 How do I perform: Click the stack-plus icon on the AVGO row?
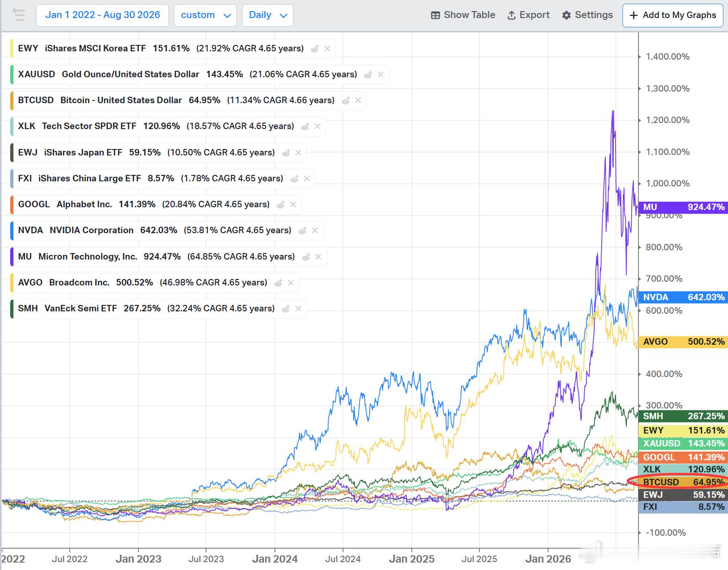(278, 283)
